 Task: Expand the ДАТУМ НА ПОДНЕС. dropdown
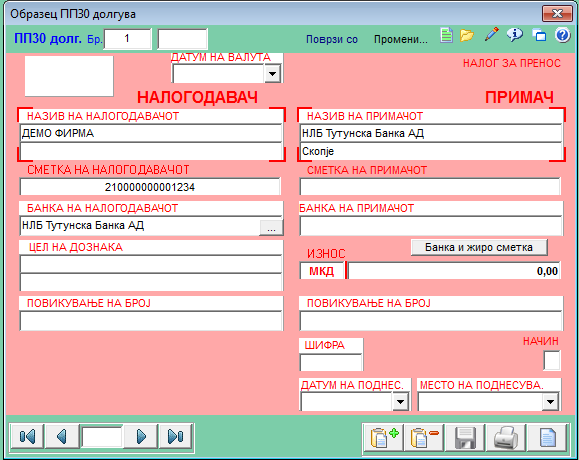tap(400, 401)
